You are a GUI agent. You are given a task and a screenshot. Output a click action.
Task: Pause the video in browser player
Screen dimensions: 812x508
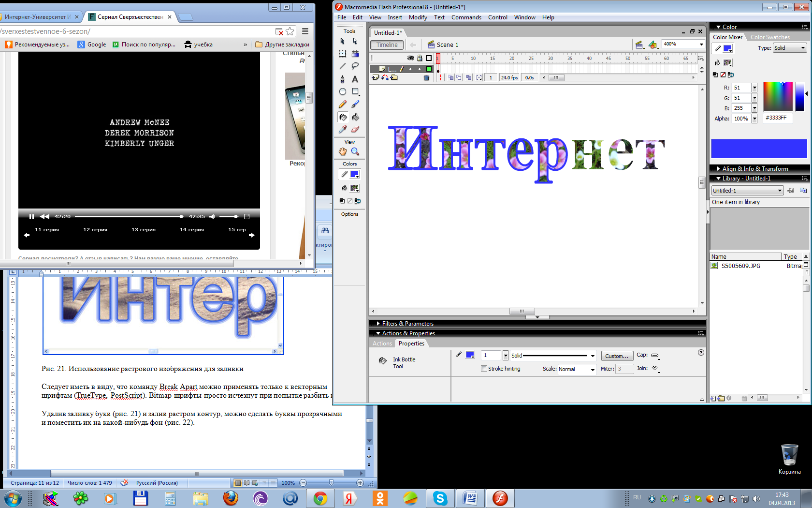tap(31, 217)
